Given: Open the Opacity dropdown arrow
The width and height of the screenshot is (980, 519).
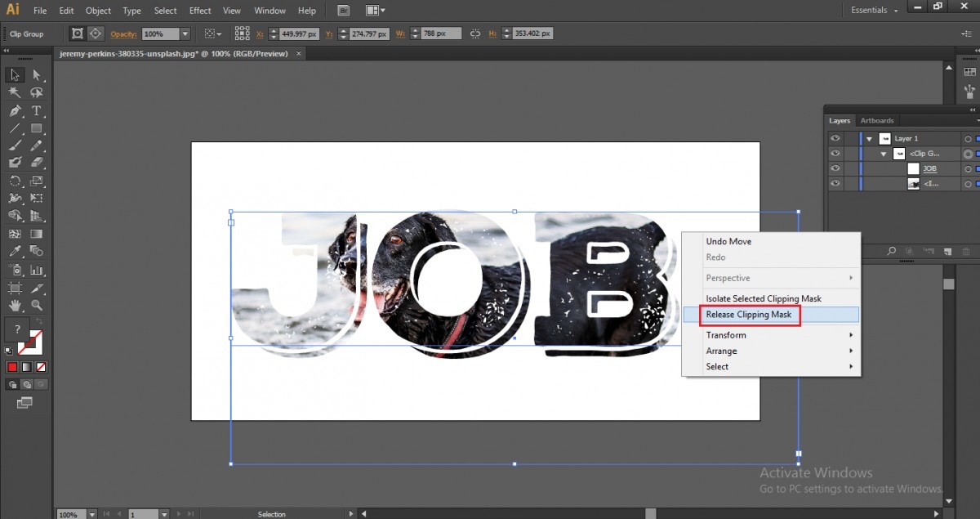Looking at the screenshot, I should click(x=185, y=34).
